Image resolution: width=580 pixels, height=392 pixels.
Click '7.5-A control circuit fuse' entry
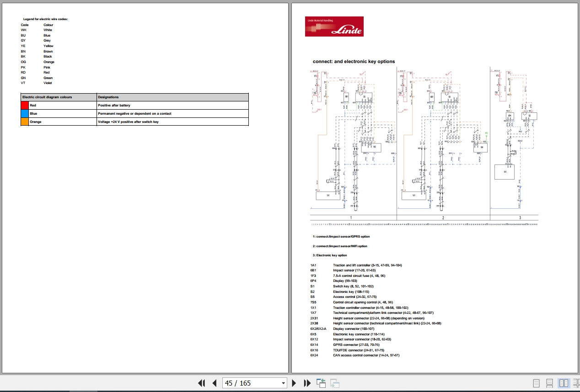359,275
